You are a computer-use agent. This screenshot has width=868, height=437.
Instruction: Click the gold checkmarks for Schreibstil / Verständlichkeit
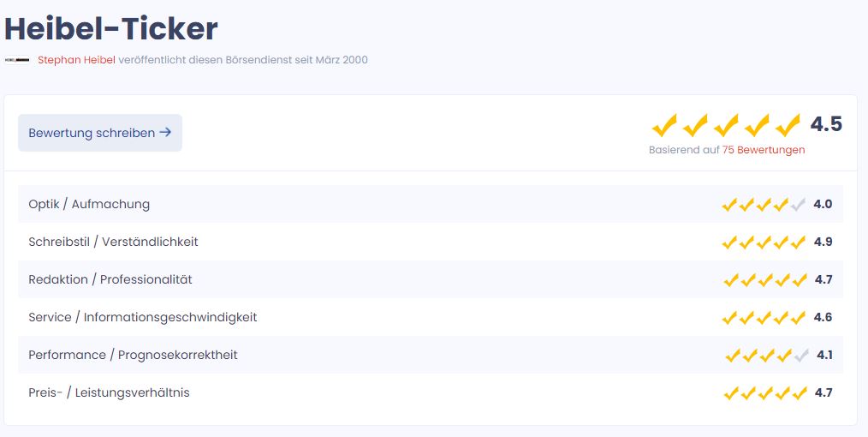[764, 242]
